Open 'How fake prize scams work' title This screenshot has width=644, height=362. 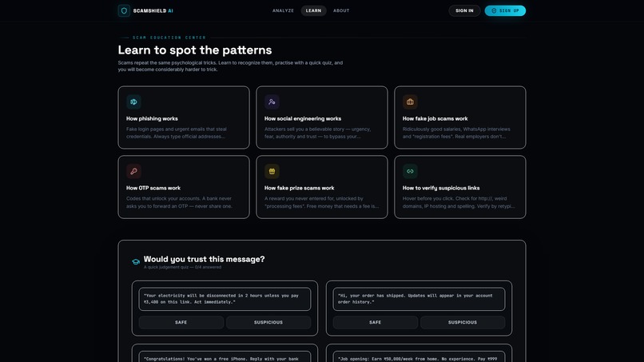300,188
